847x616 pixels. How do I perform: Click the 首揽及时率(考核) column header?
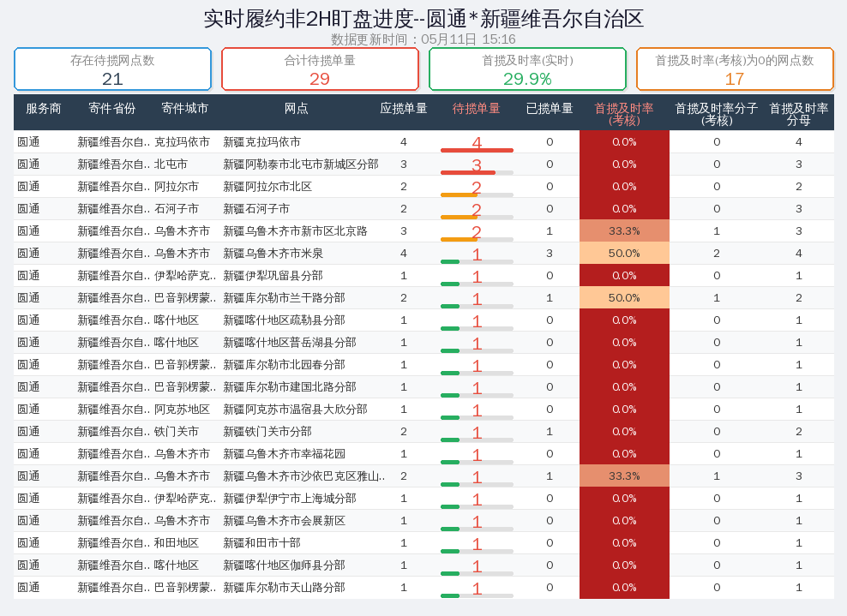tap(624, 114)
